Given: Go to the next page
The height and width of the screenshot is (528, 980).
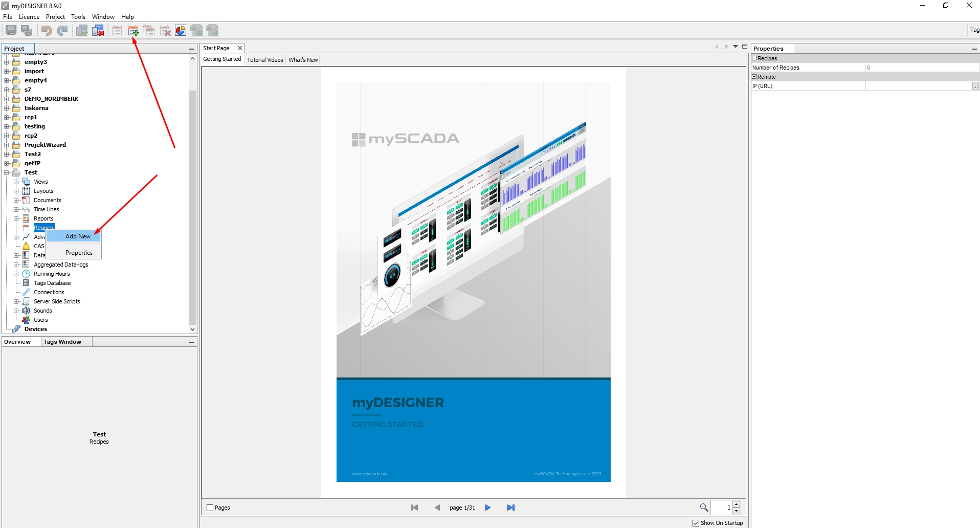Looking at the screenshot, I should (x=488, y=508).
